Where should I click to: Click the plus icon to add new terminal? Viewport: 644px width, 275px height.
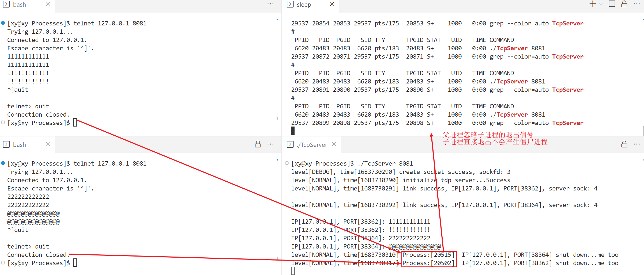point(592,4)
